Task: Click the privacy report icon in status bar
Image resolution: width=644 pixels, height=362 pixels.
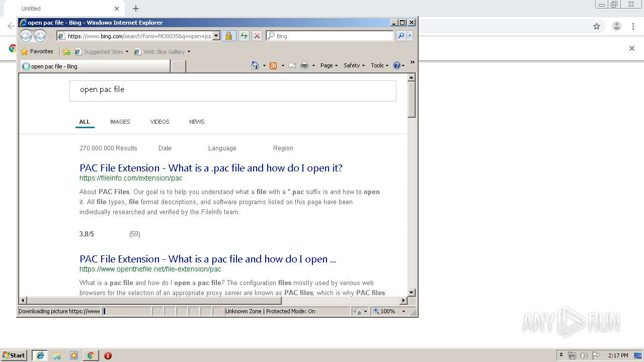Action: tap(358, 311)
